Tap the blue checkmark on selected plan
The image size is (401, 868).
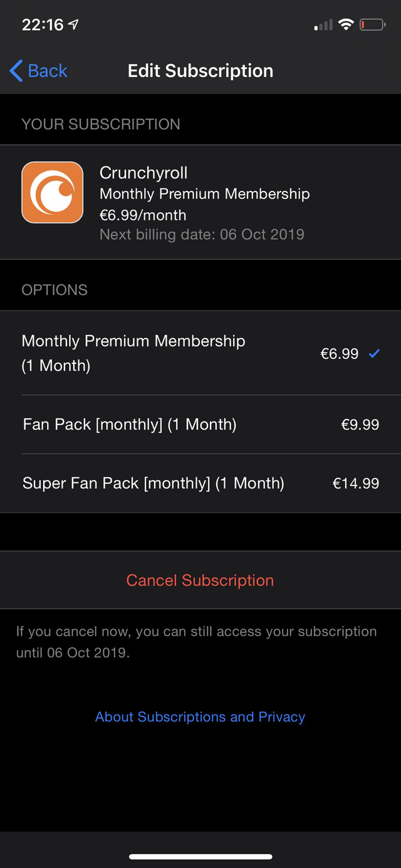[374, 354]
